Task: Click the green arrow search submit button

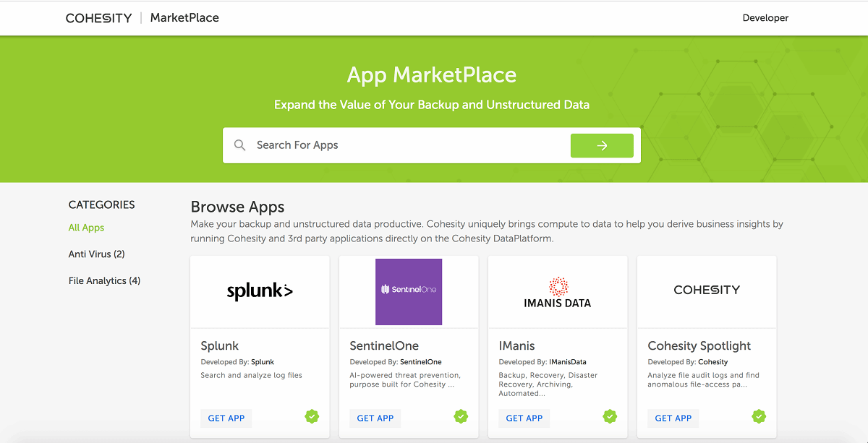Action: pos(602,145)
